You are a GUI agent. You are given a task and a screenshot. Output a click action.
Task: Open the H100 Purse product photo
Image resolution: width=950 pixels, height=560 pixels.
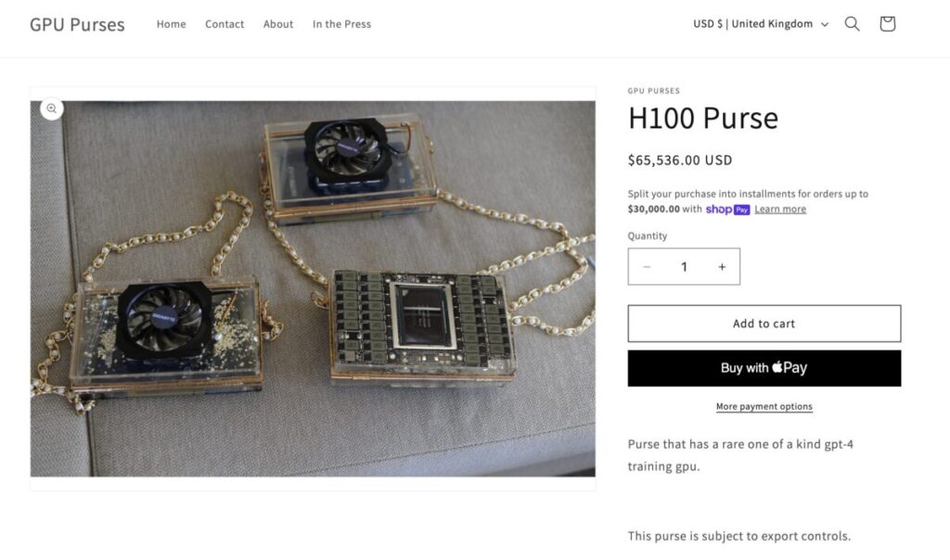click(x=313, y=288)
